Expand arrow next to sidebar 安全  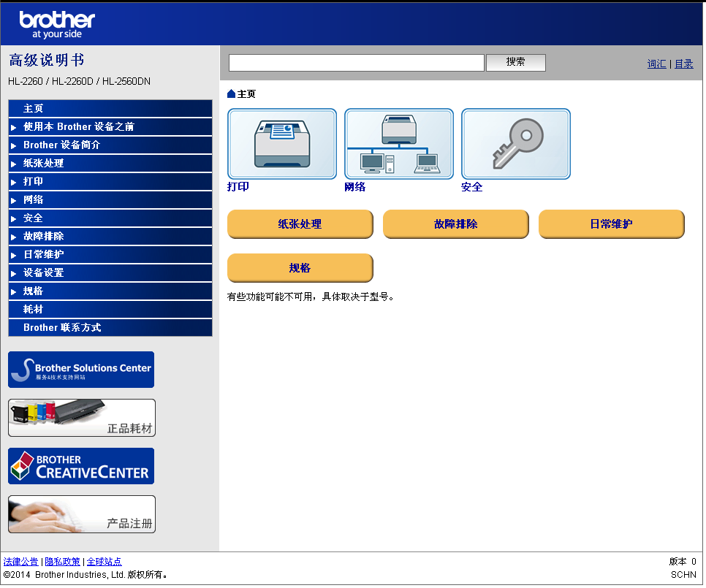(13, 218)
